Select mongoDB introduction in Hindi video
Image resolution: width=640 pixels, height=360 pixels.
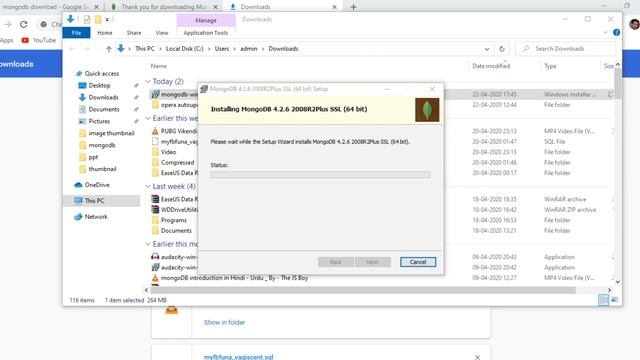point(234,278)
